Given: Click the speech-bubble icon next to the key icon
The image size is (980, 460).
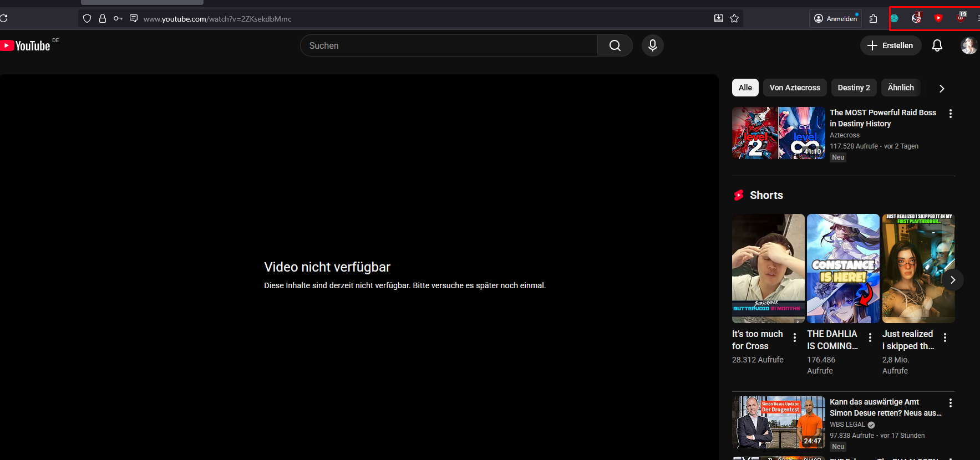Looking at the screenshot, I should pos(133,18).
